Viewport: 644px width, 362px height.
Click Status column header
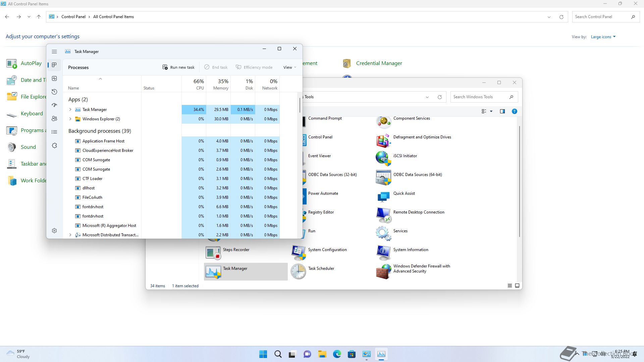pyautogui.click(x=162, y=84)
